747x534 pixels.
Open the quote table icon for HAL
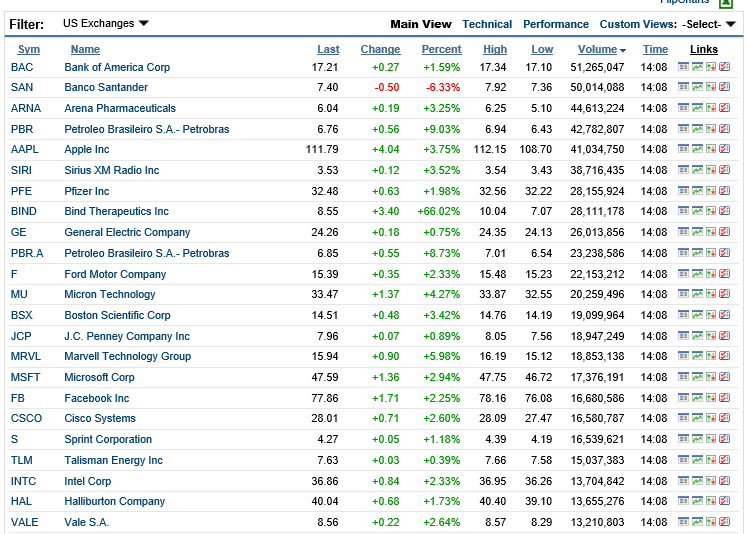[683, 500]
